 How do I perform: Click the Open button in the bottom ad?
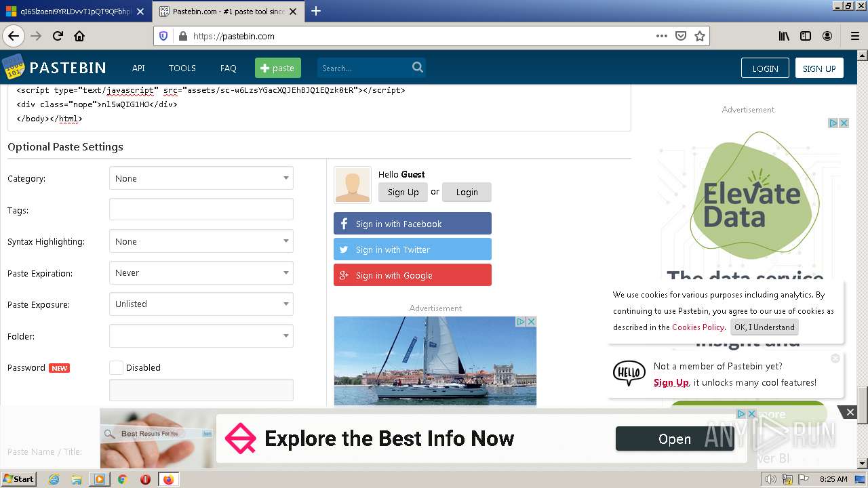point(675,439)
